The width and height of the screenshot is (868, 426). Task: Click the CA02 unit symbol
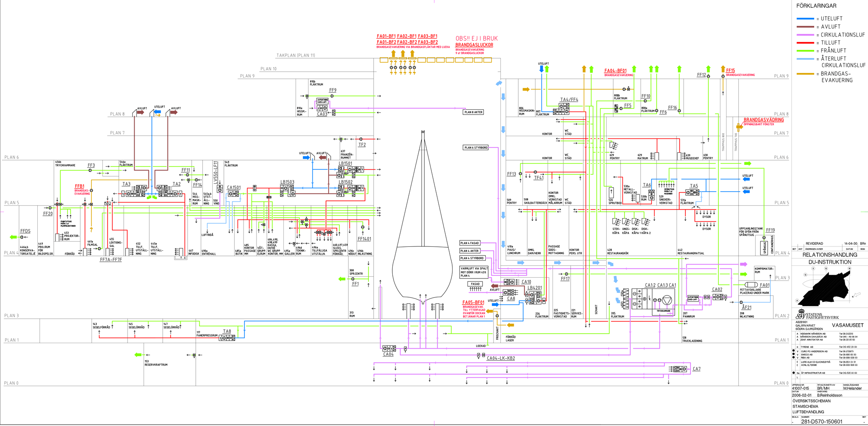click(x=719, y=297)
